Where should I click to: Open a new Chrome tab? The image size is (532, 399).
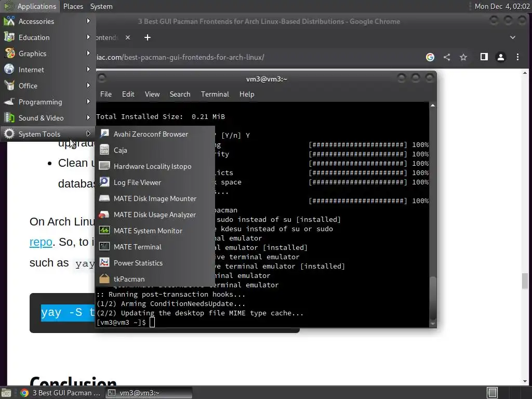[147, 37]
